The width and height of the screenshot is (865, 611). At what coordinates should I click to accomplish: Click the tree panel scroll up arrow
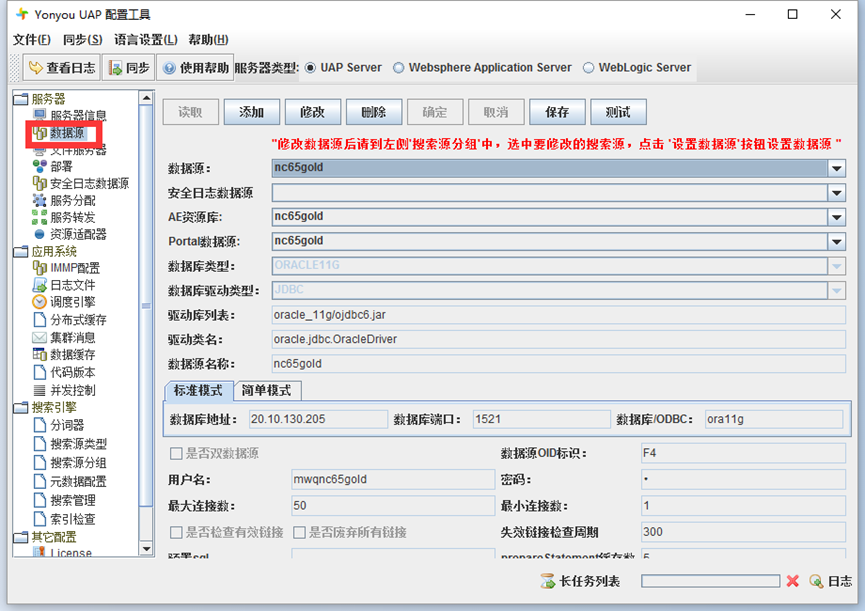(x=146, y=98)
